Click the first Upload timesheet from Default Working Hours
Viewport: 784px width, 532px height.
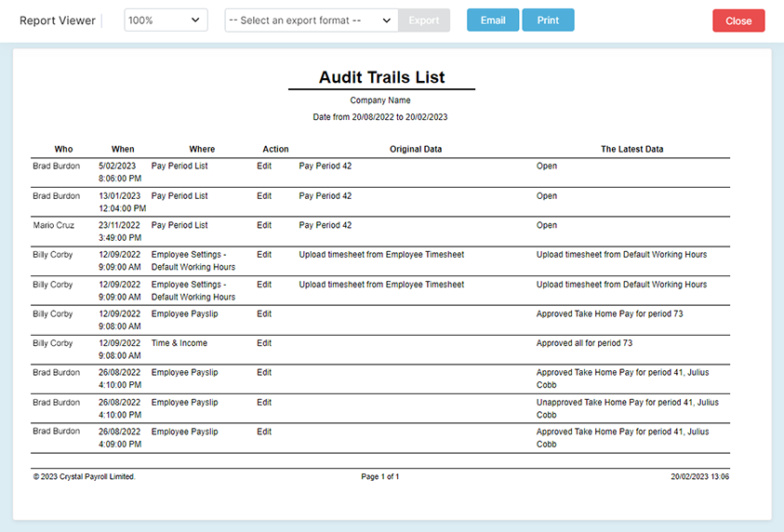(x=621, y=255)
